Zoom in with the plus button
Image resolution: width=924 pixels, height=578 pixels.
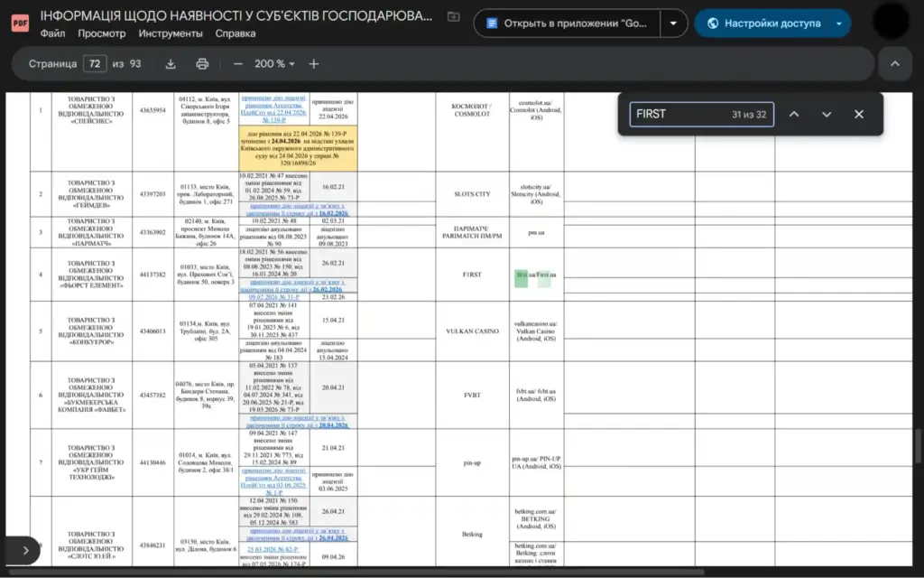click(x=313, y=64)
